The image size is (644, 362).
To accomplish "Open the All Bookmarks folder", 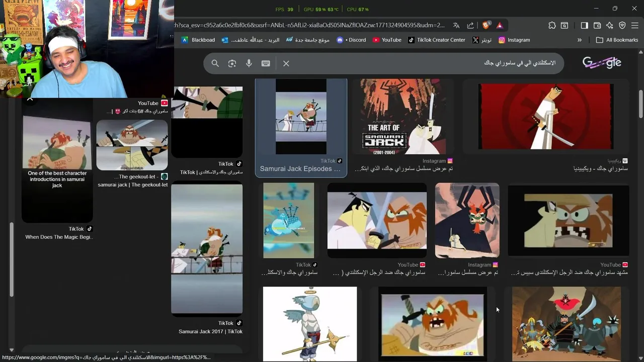I will tap(617, 40).
